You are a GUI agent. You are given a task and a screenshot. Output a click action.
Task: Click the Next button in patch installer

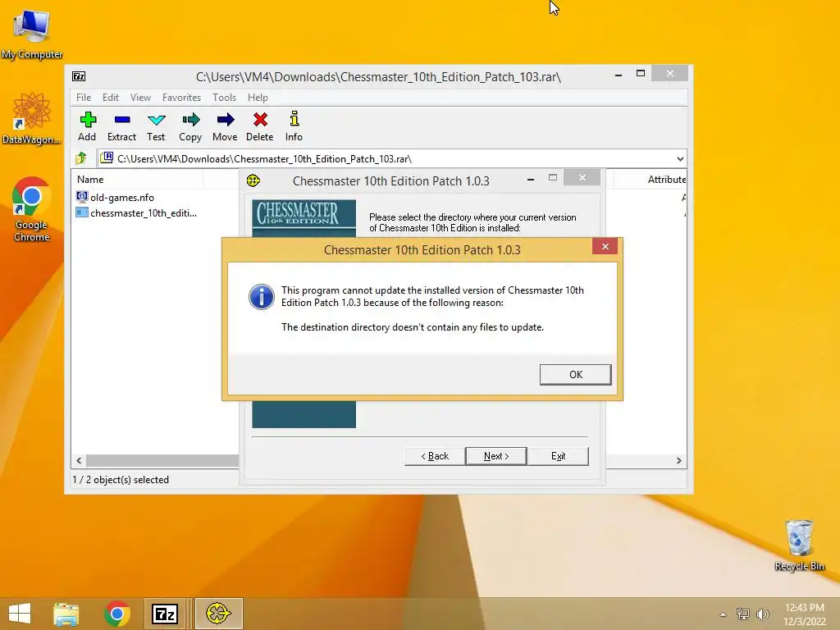[496, 456]
